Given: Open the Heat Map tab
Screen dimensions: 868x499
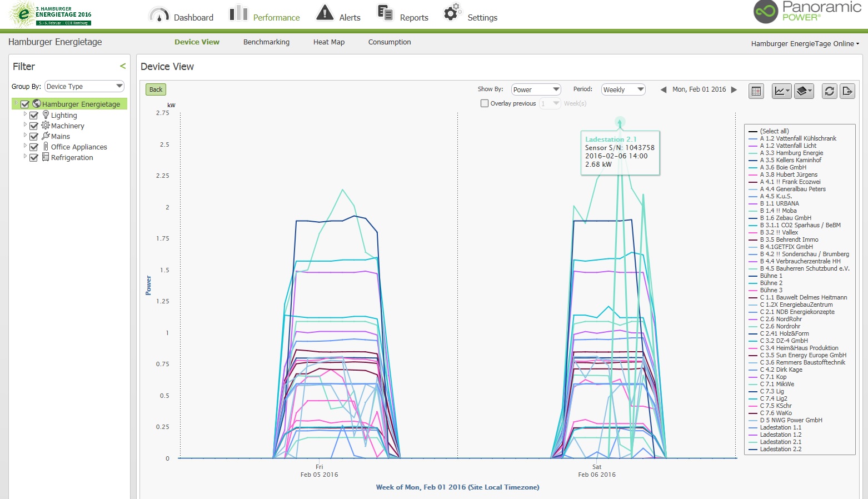Looking at the screenshot, I should point(328,42).
